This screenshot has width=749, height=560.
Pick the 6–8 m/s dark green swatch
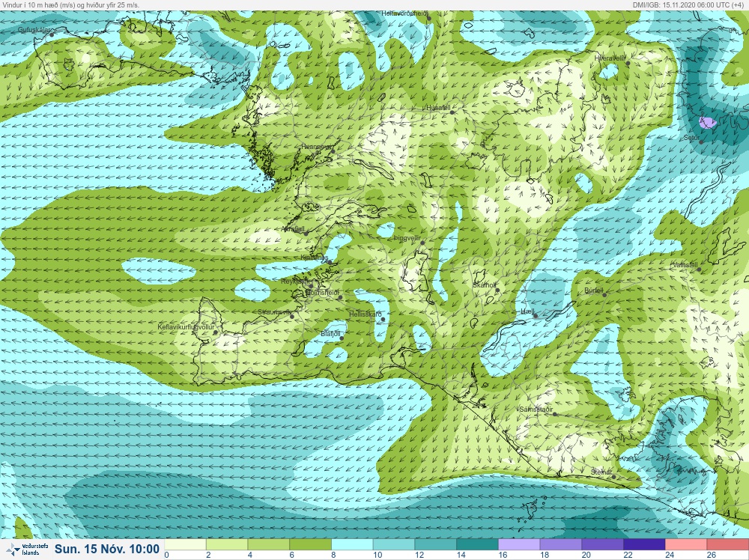pyautogui.click(x=311, y=545)
